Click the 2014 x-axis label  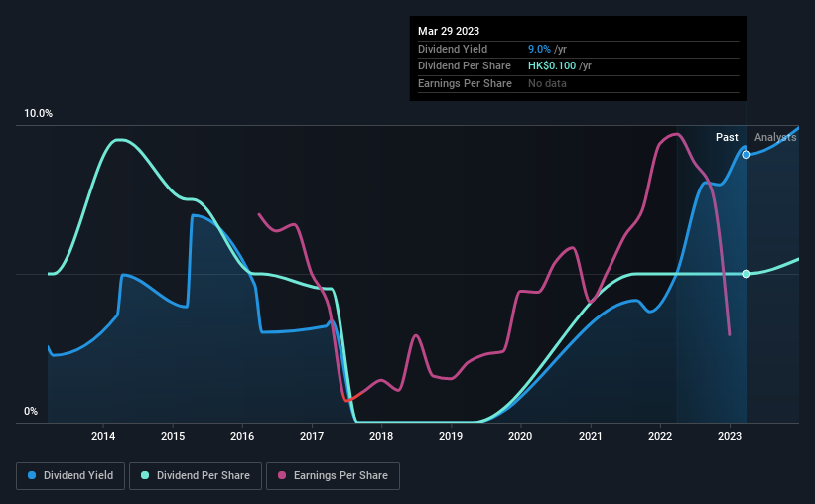pyautogui.click(x=103, y=436)
